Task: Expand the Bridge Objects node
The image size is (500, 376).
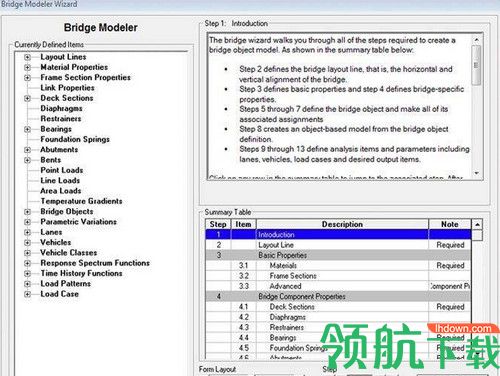Action: tap(27, 212)
